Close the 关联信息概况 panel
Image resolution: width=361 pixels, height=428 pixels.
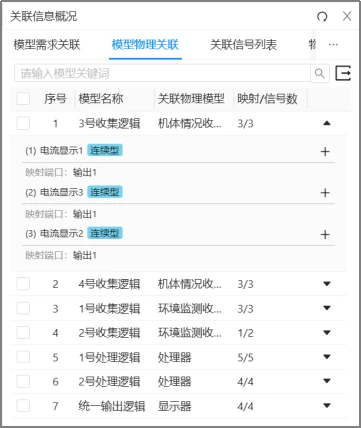(x=347, y=16)
